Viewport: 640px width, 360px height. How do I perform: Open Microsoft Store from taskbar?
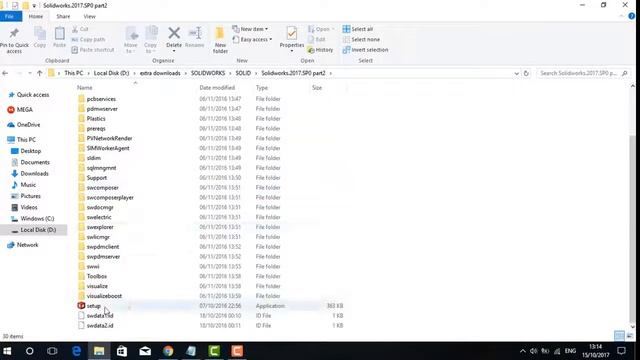(122, 351)
